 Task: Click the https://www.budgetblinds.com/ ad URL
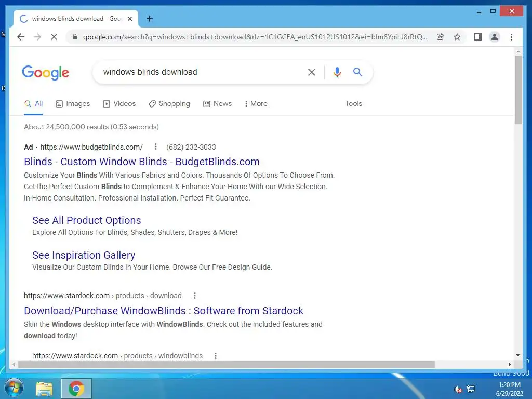click(91, 147)
